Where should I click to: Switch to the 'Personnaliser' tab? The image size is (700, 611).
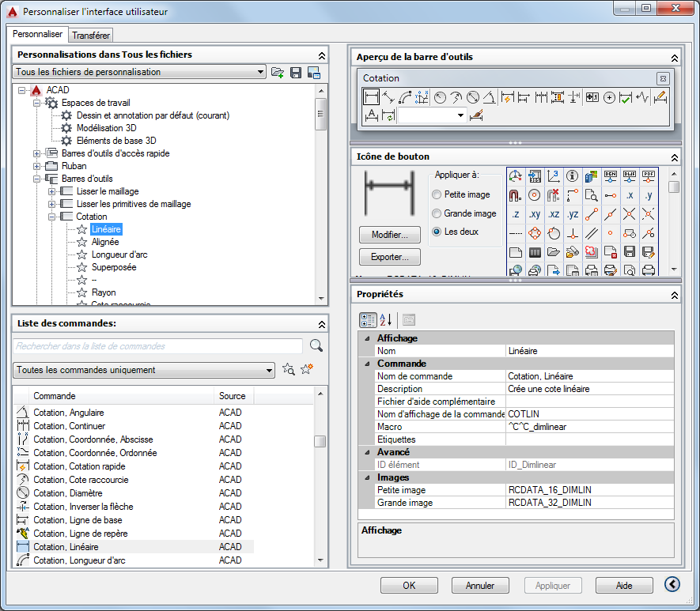37,34
